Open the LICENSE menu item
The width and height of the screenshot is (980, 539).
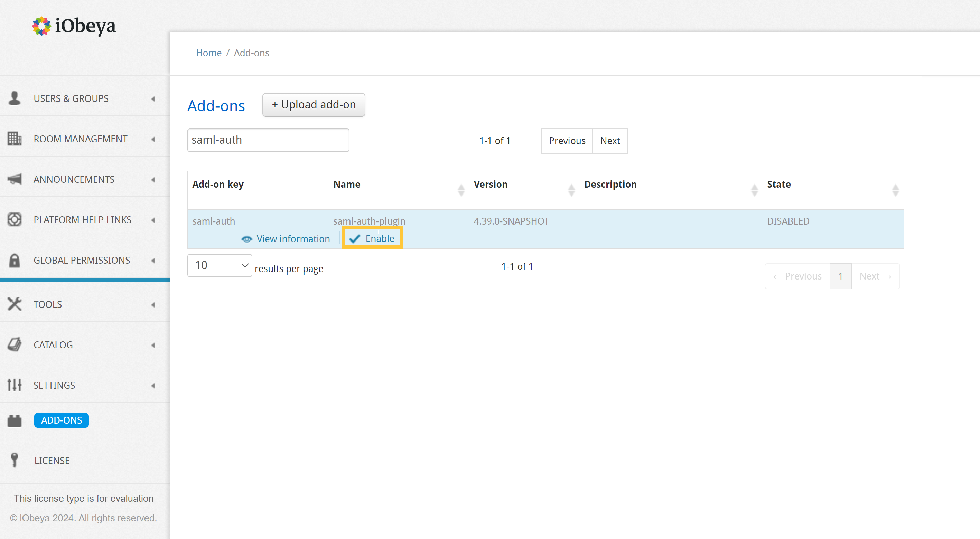coord(52,460)
